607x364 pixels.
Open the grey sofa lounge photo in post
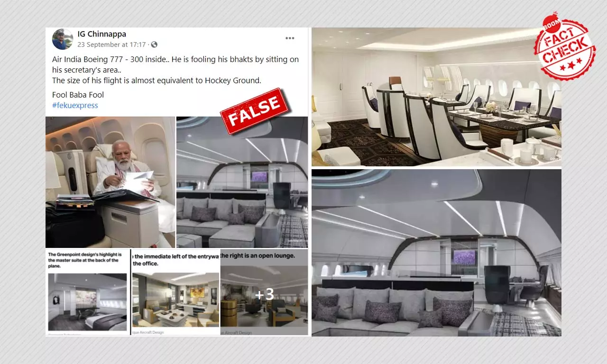242,182
